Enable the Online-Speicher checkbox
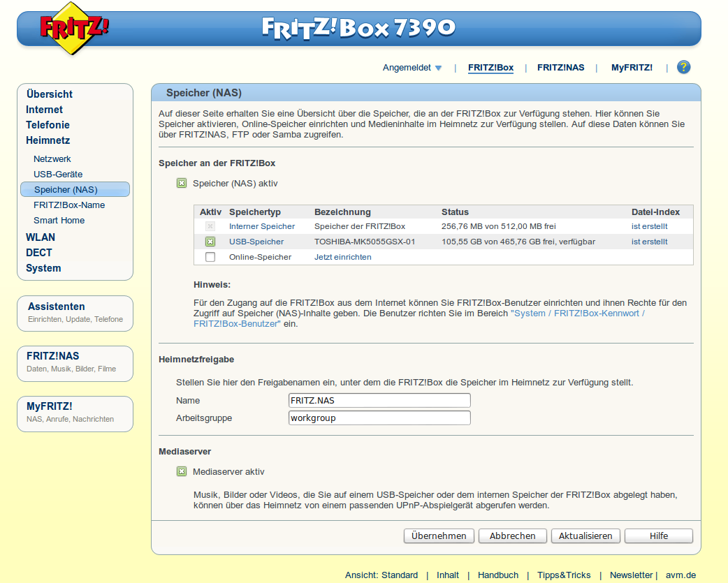Image resolution: width=728 pixels, height=583 pixels. [x=210, y=257]
